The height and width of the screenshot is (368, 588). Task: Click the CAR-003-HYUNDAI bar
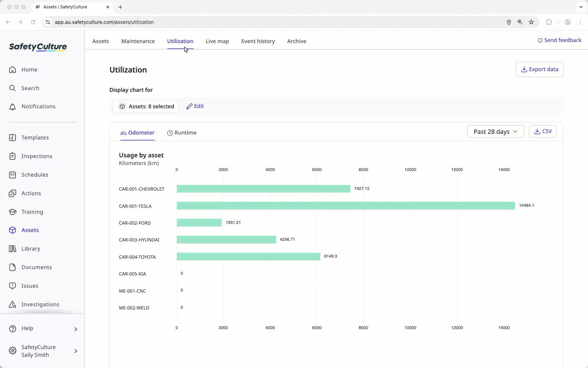coord(226,240)
